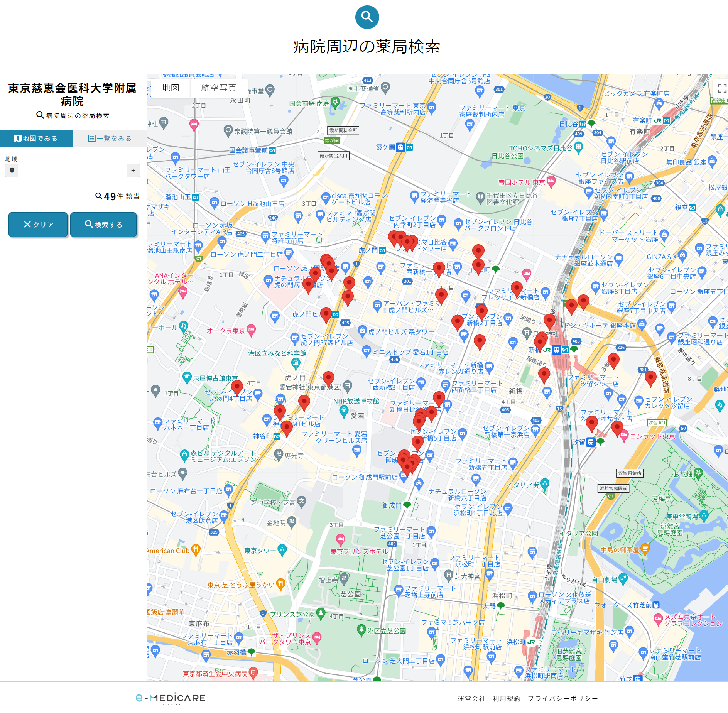Click the 東京慈恵会医科大学附属病院 heading
This screenshot has height=713, width=728.
(72, 95)
